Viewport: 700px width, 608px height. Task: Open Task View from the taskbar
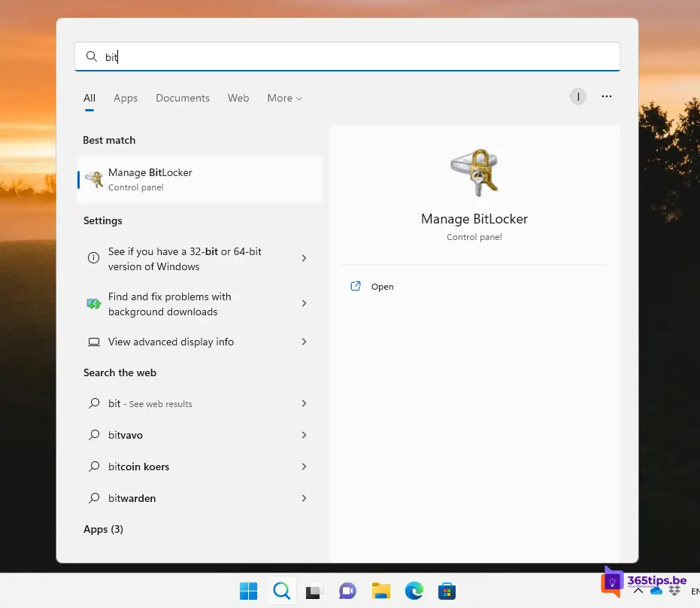pyautogui.click(x=314, y=591)
